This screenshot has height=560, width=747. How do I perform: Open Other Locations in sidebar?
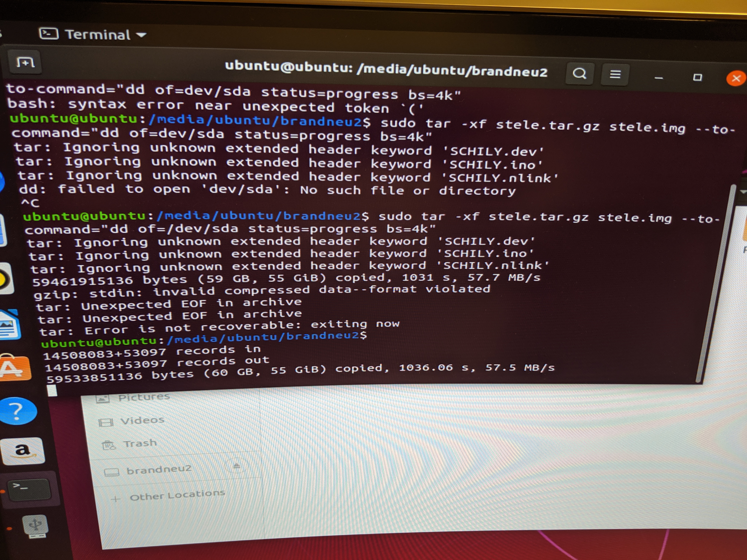point(177,495)
